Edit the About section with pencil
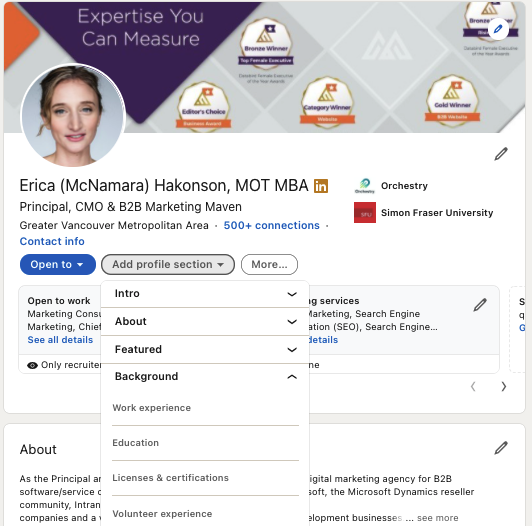This screenshot has height=526, width=532. 501,448
